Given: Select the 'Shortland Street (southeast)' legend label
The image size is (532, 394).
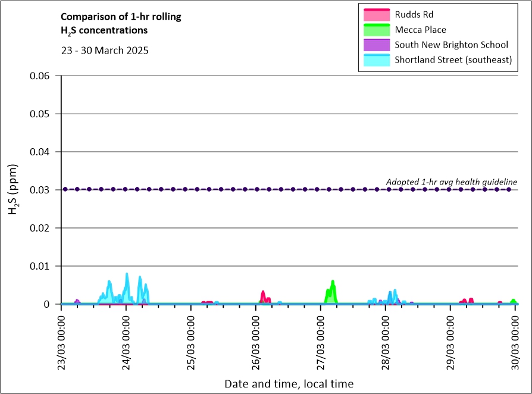Looking at the screenshot, I should click(453, 60).
